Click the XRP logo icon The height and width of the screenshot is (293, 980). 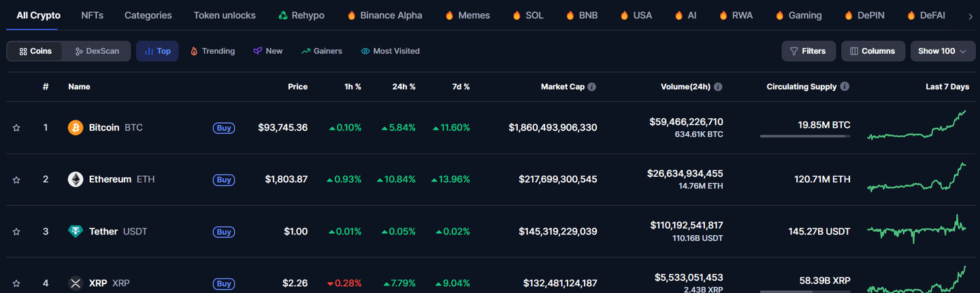tap(76, 283)
